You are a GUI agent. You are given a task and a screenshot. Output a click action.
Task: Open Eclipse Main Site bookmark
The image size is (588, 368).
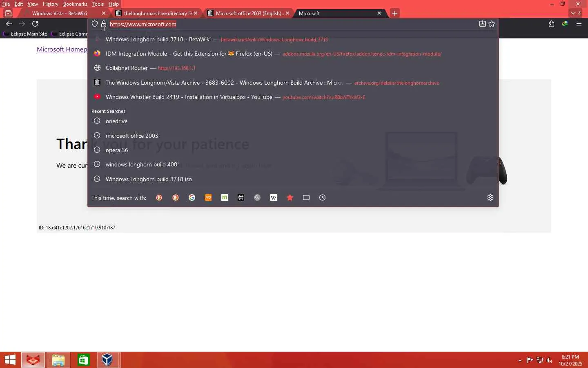click(x=25, y=34)
